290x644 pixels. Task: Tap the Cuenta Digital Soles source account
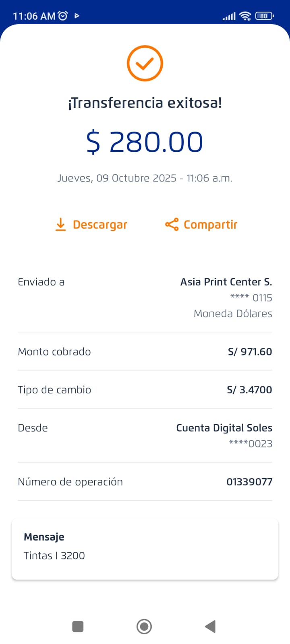(x=224, y=428)
